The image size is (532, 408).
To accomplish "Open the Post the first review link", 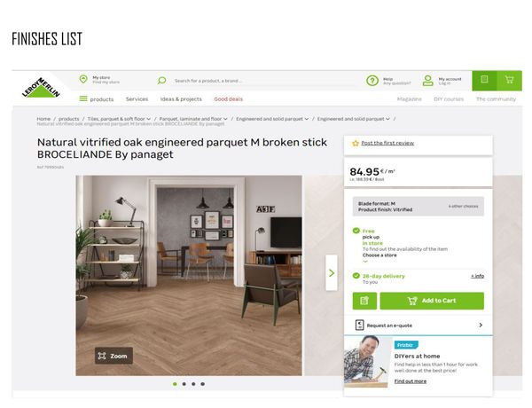I will 387,143.
